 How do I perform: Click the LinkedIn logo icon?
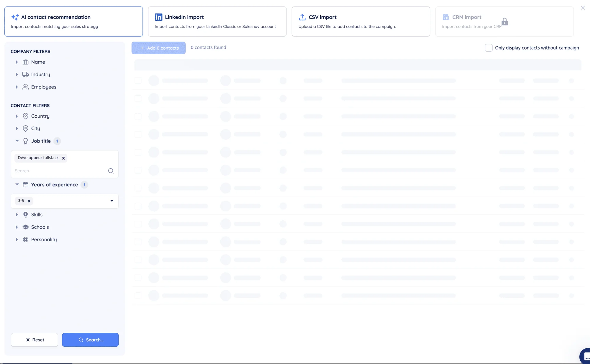coord(158,17)
